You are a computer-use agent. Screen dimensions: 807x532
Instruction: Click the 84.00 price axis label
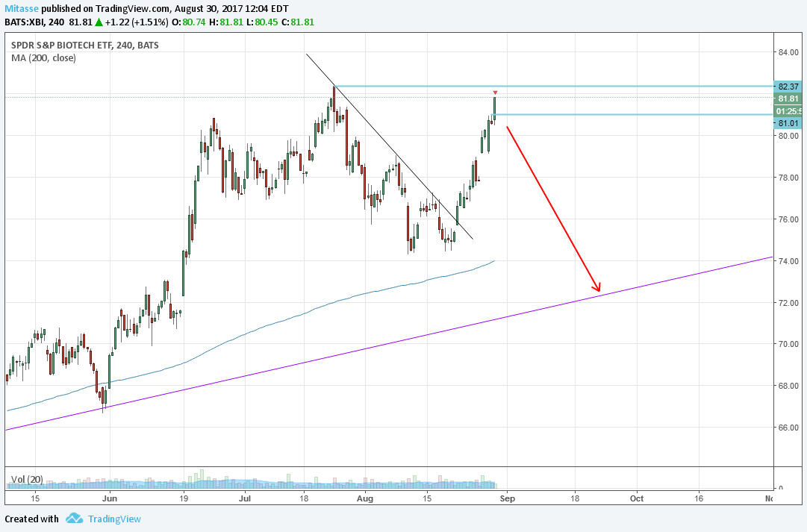coord(788,52)
